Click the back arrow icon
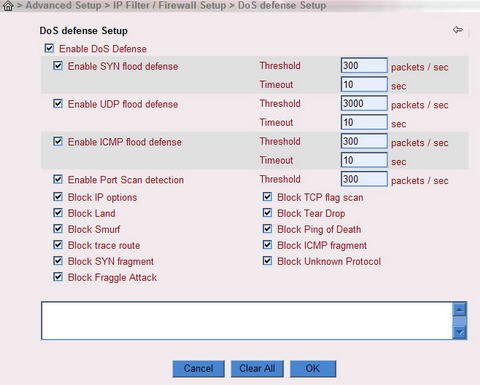Image resolution: width=480 pixels, height=385 pixels. tap(458, 30)
